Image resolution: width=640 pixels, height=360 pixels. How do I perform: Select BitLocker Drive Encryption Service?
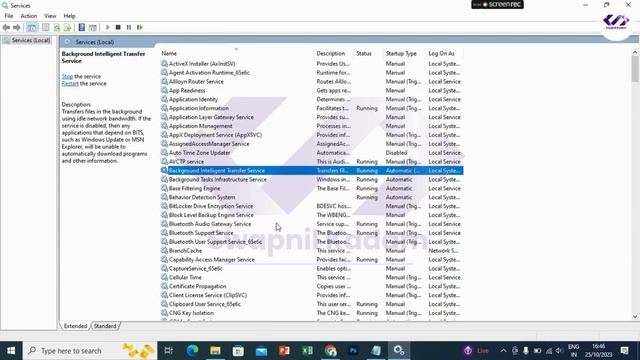(x=311, y=206)
